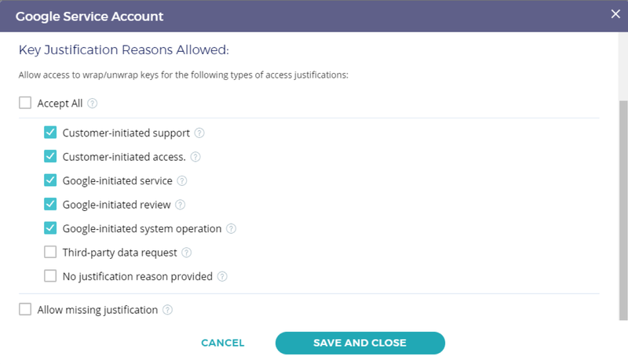Show help for Customer-initiated access
The height and width of the screenshot is (364, 628).
tap(195, 157)
